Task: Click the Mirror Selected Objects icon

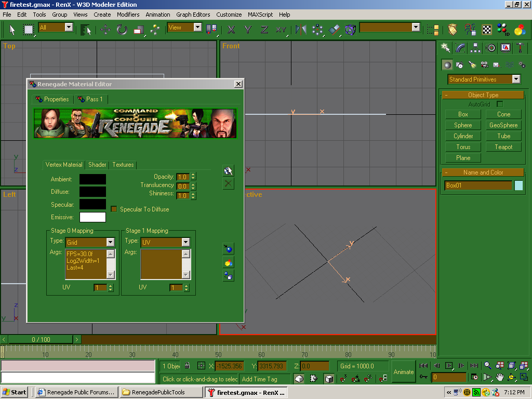Action: pyautogui.click(x=301, y=30)
